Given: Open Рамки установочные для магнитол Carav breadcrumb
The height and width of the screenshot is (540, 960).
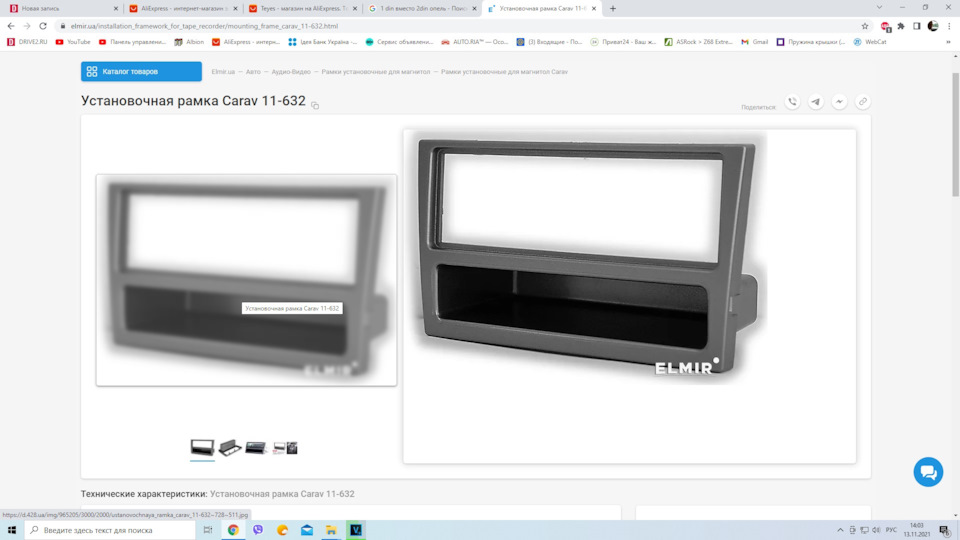Looking at the screenshot, I should (x=504, y=72).
